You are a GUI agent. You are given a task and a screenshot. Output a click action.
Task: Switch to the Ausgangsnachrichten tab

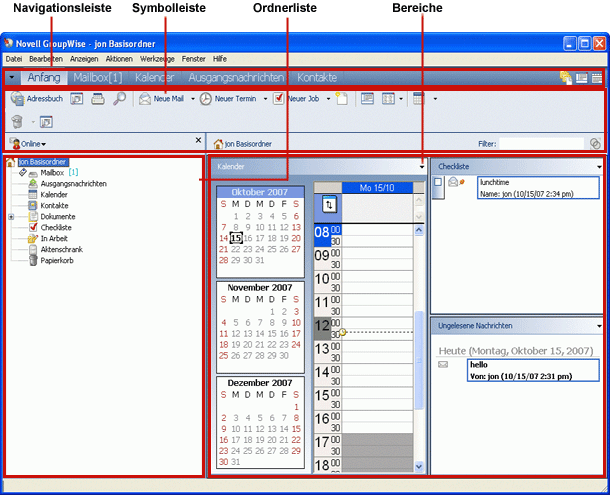[236, 77]
